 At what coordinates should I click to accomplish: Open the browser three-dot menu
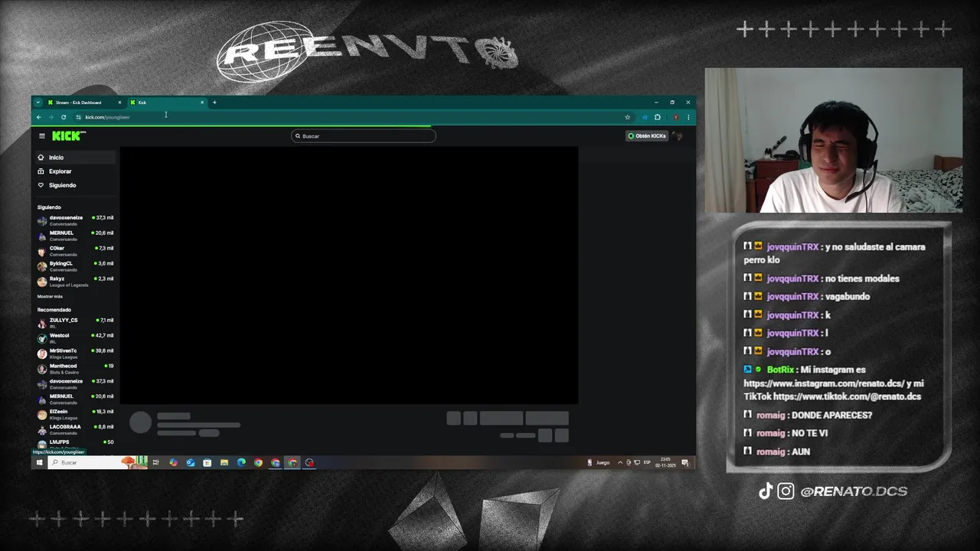[x=688, y=117]
